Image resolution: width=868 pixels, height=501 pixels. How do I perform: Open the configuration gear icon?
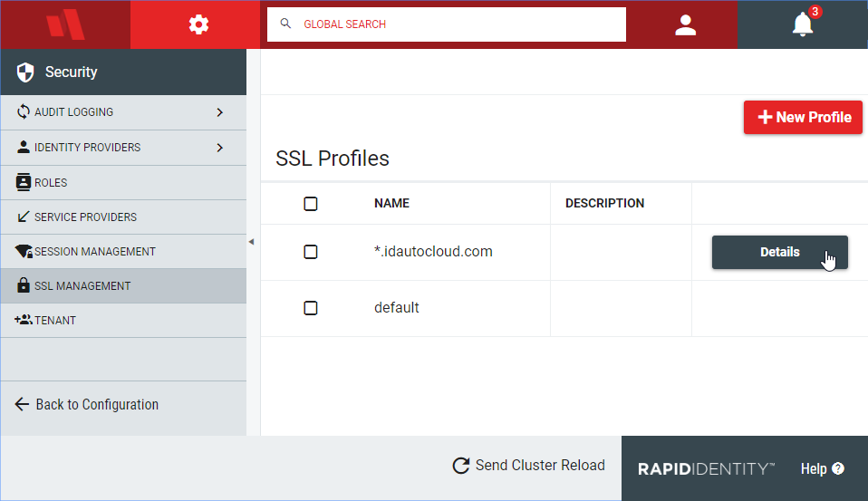point(198,24)
